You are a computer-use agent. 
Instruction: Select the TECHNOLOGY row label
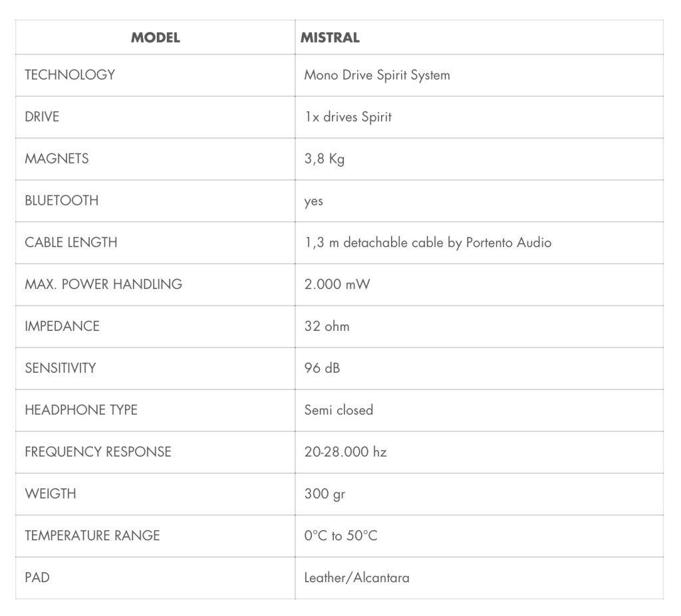(x=70, y=75)
